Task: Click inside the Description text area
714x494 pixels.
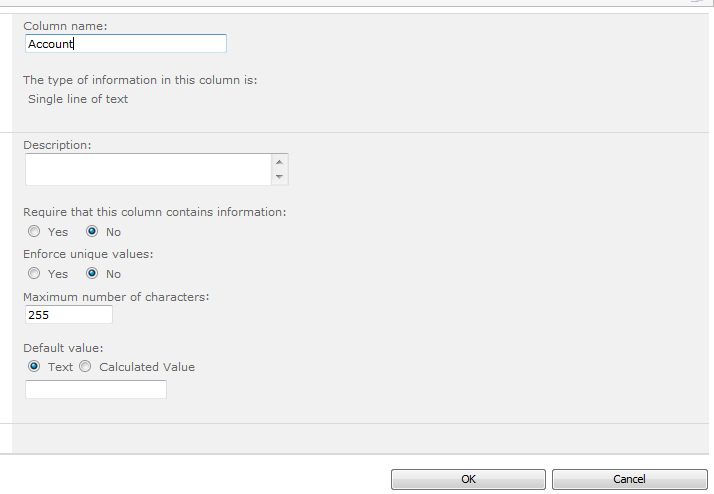Action: 147,169
